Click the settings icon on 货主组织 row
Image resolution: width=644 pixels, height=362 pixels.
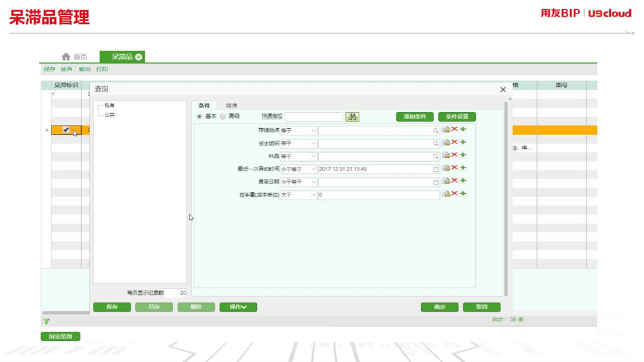[x=446, y=142]
